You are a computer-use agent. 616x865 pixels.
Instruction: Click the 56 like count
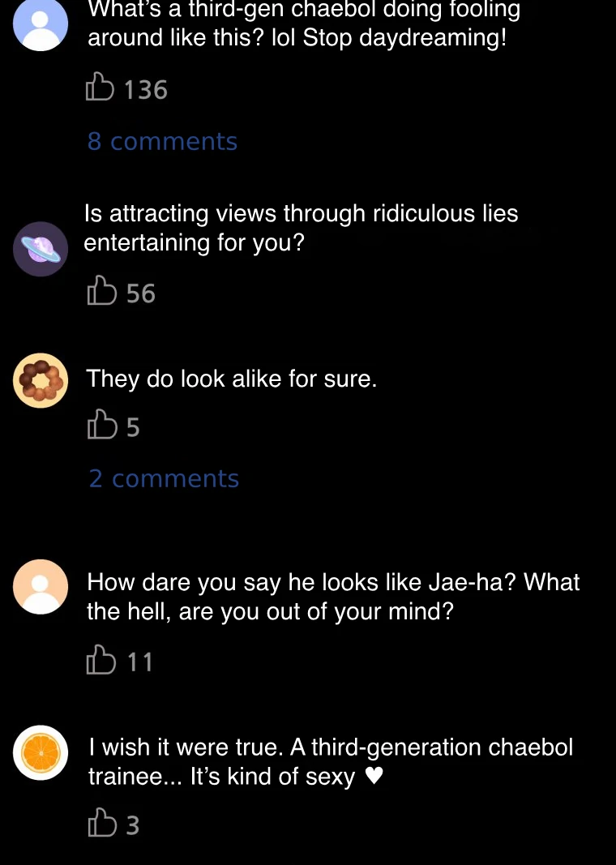[140, 293]
